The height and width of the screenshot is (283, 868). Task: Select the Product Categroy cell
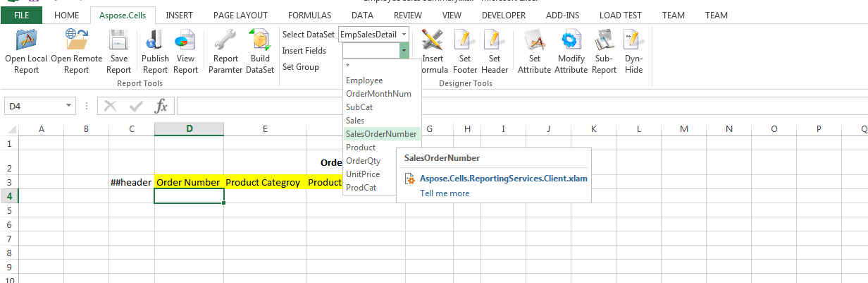(x=265, y=182)
